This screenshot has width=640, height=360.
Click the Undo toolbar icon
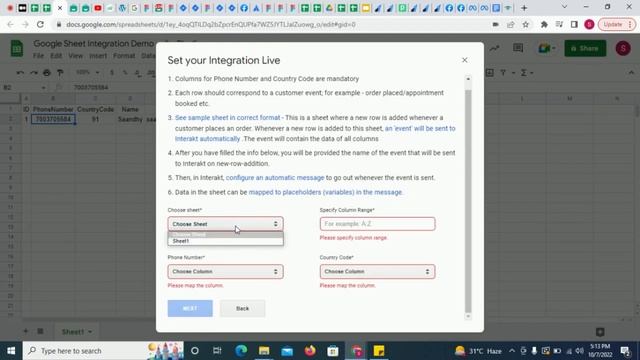pyautogui.click(x=20, y=73)
